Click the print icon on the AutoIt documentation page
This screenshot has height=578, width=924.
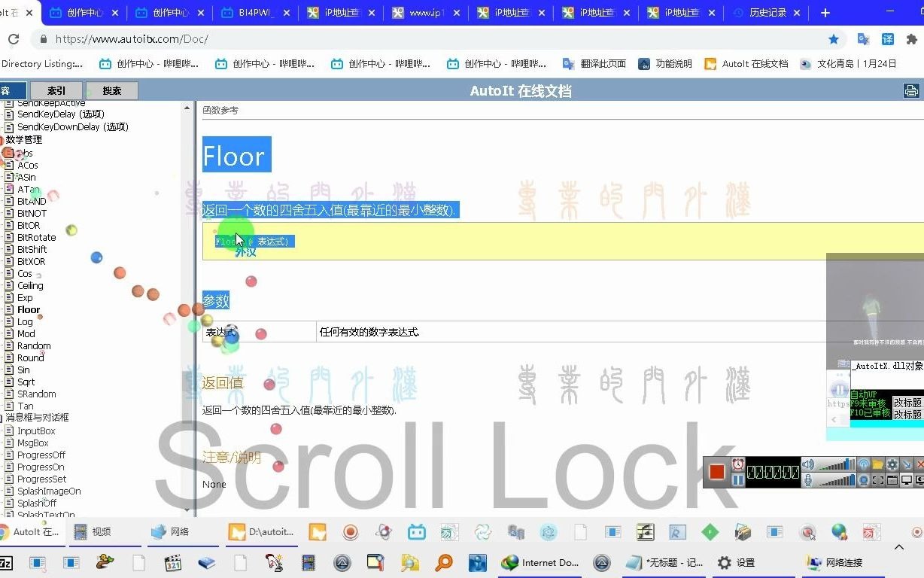tap(911, 90)
